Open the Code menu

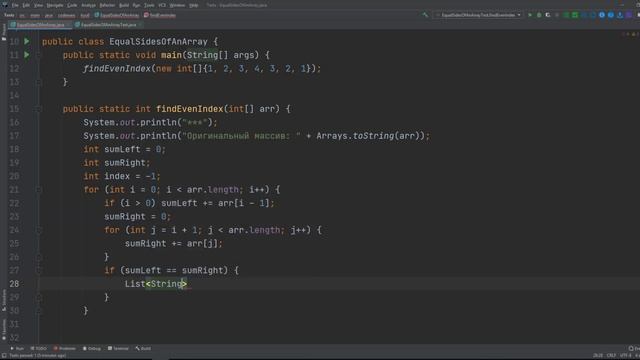point(72,5)
